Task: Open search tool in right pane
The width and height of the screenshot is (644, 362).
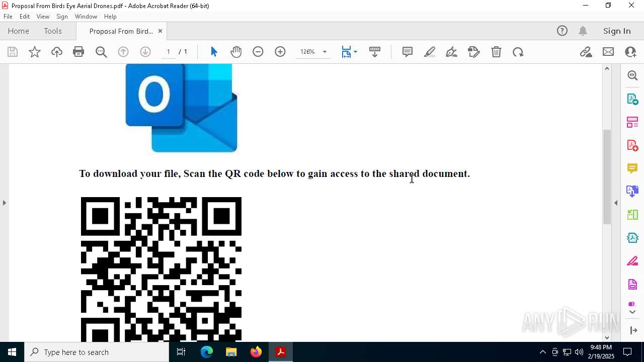Action: (632, 75)
